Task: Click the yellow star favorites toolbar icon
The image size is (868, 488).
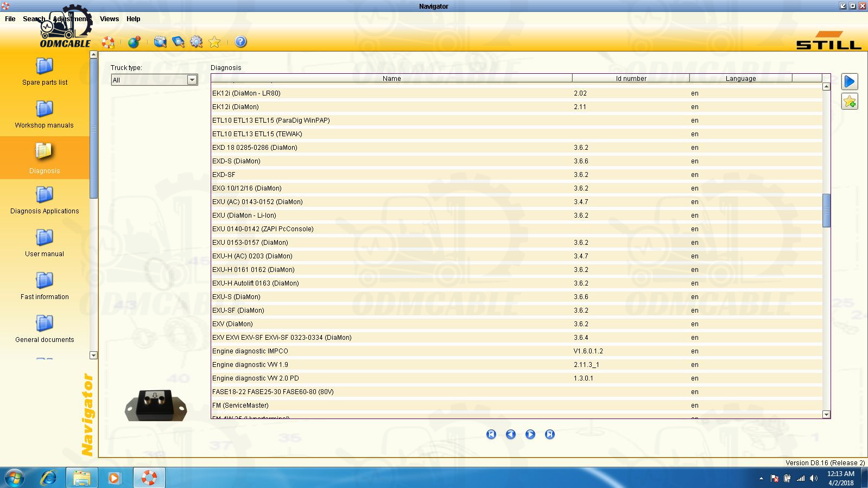Action: point(214,42)
